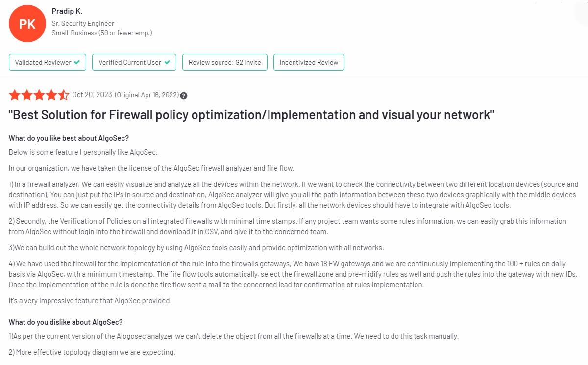Click the checkmark in Validated Reviewer badge
588x365 pixels.
77,62
